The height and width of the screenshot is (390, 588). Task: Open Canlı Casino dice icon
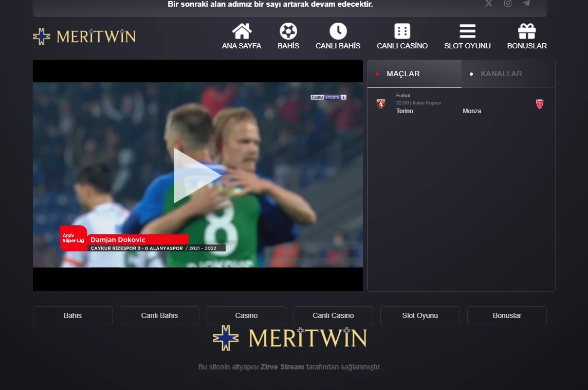coord(402,31)
